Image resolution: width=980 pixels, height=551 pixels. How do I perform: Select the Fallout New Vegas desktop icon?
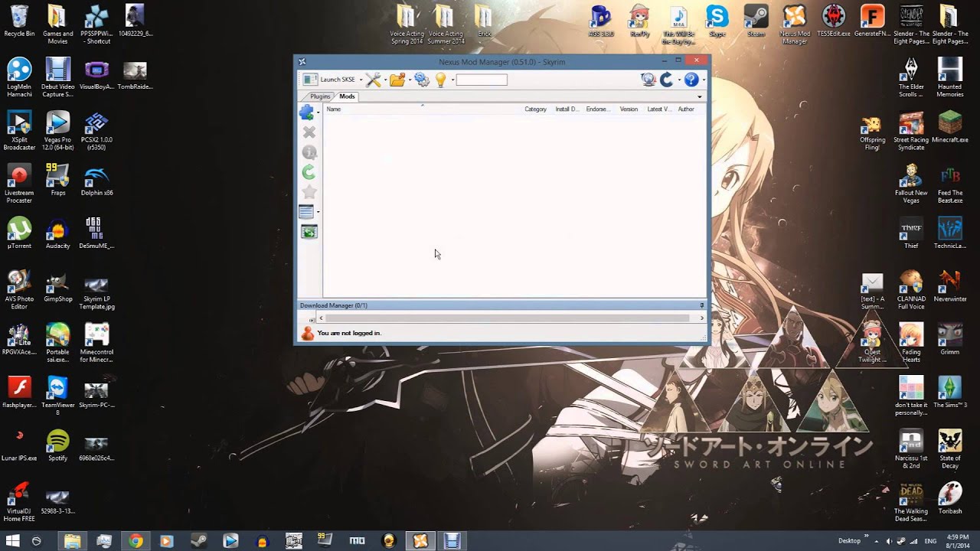coord(911,184)
